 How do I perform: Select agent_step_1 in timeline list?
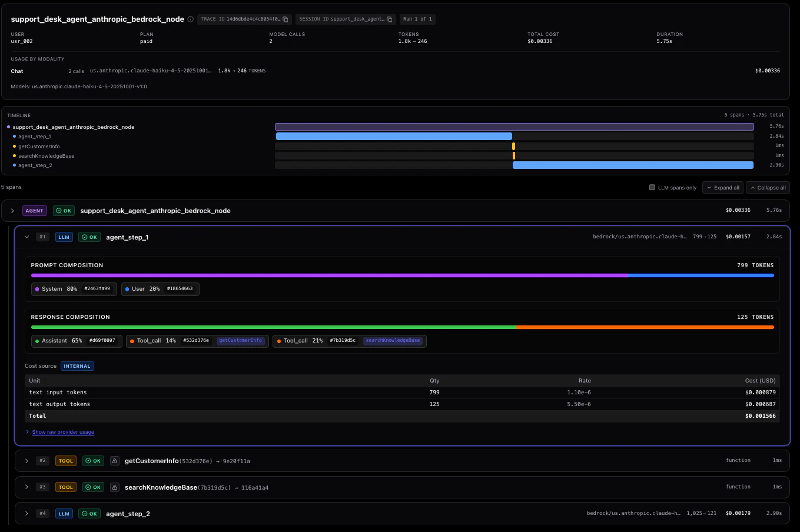pyautogui.click(x=35, y=137)
